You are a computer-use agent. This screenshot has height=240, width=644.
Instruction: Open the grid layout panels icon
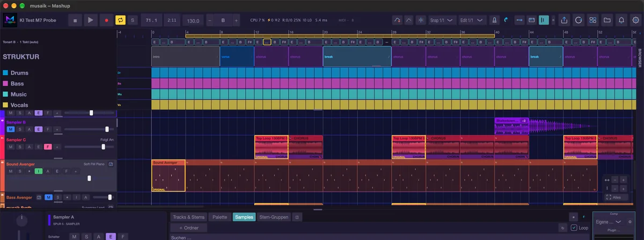point(593,20)
